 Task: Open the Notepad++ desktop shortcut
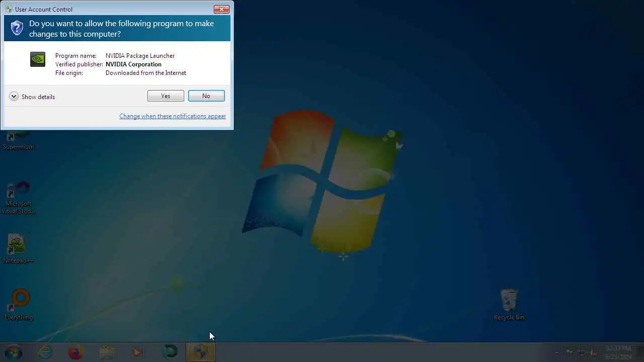[x=19, y=248]
